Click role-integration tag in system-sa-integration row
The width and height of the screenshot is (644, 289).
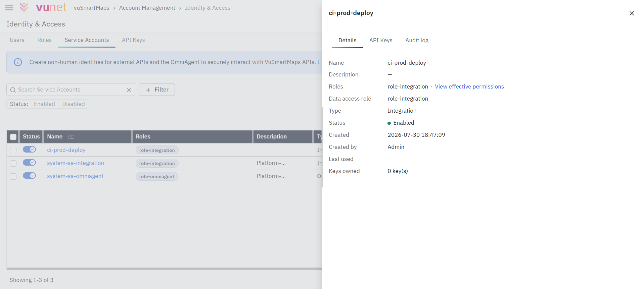pos(157,163)
